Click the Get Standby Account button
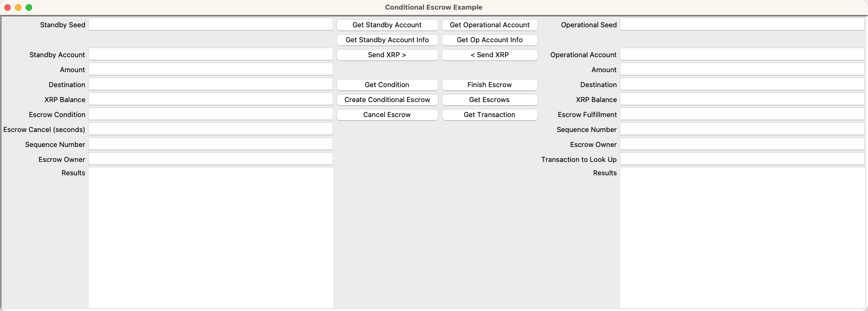The height and width of the screenshot is (311, 868). 387,25
